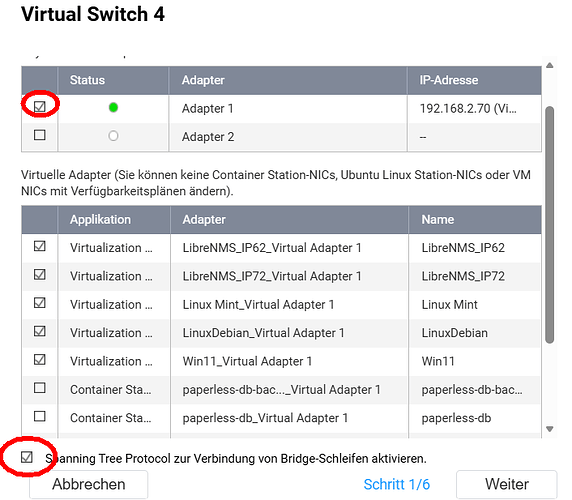The height and width of the screenshot is (500, 572).
Task: Uncheck Win11 virtual adapter checkbox
Action: pyautogui.click(x=39, y=360)
